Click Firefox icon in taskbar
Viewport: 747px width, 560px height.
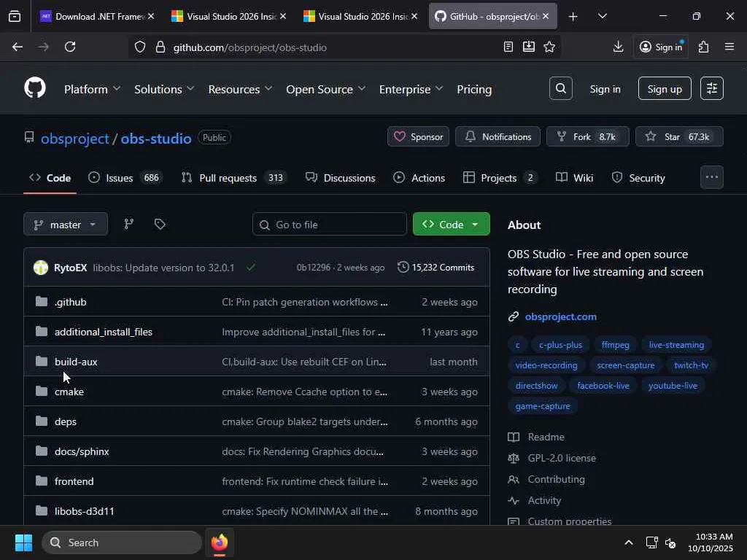tap(220, 542)
